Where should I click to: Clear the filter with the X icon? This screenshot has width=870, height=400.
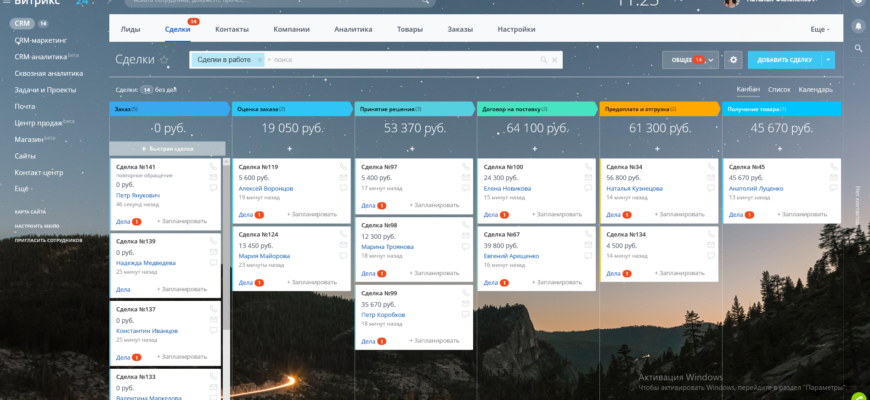(554, 60)
